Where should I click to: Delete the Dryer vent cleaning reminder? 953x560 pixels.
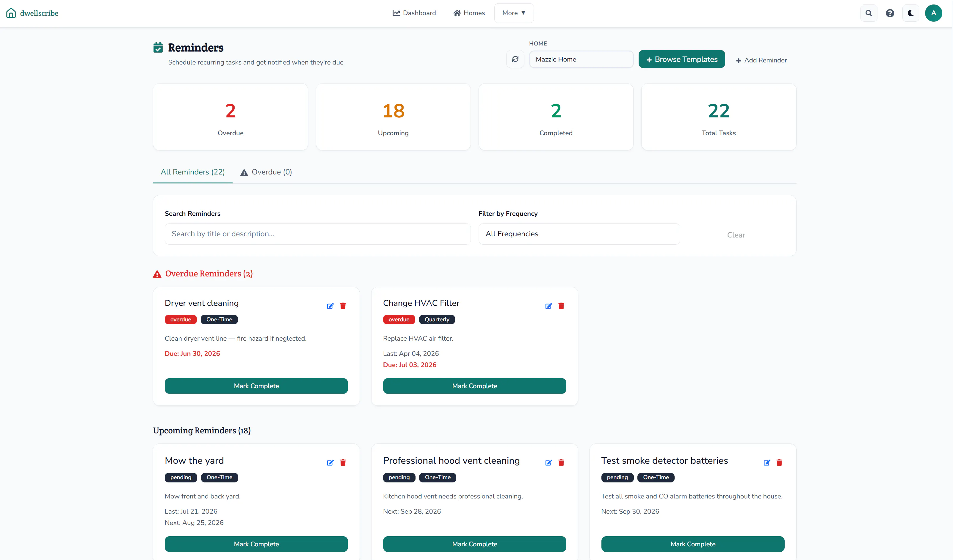pos(343,306)
